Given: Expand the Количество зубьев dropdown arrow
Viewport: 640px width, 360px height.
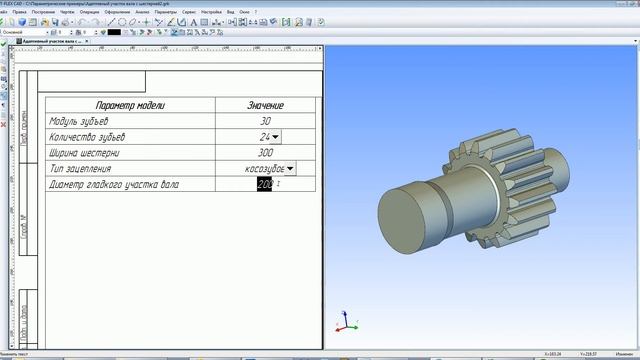Looking at the screenshot, I should pyautogui.click(x=276, y=137).
